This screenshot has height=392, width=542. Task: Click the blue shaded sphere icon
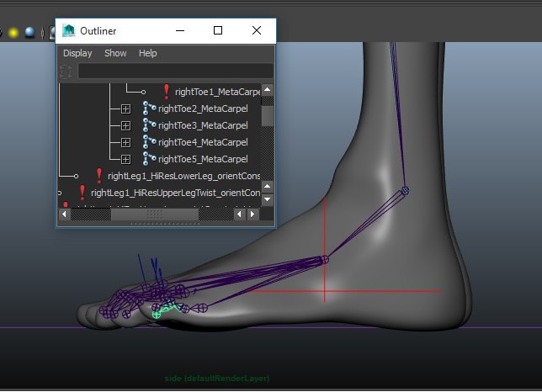[x=29, y=32]
